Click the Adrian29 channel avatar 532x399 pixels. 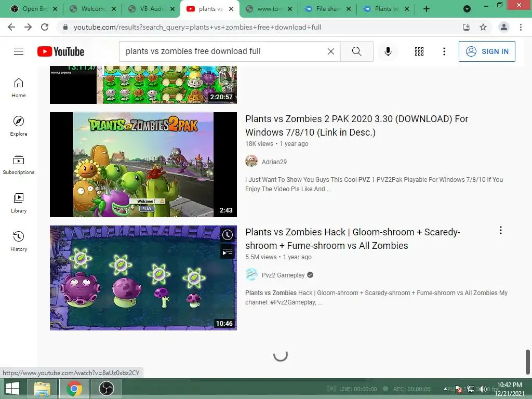tap(251, 161)
